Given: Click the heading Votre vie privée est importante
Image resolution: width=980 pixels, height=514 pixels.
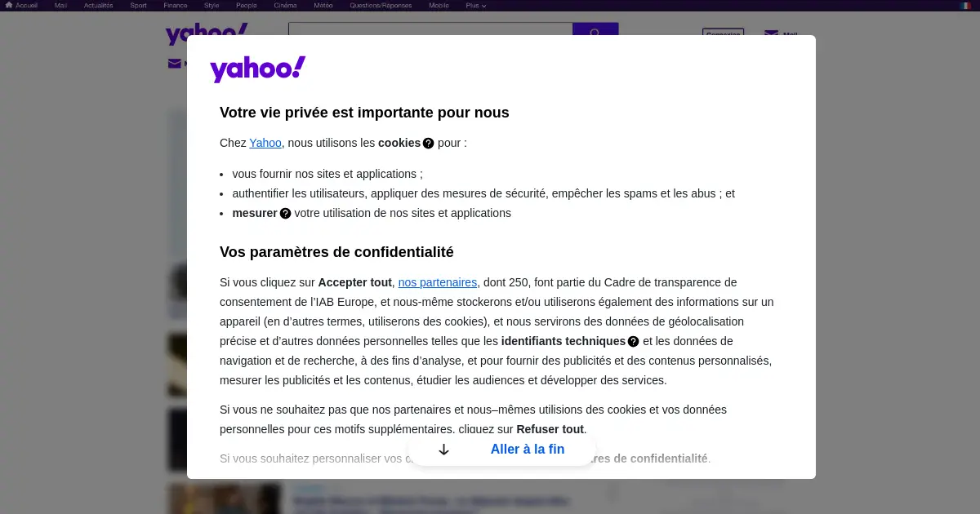Looking at the screenshot, I should (364, 113).
